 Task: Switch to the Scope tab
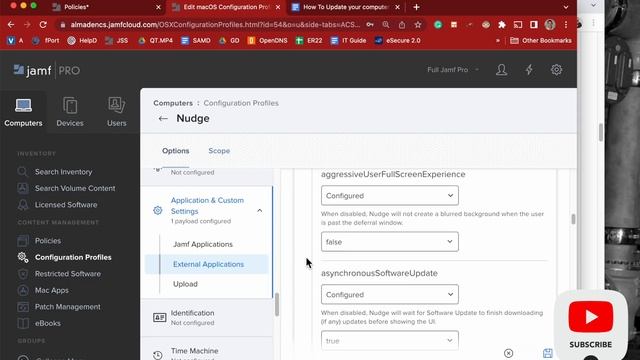[x=219, y=151]
